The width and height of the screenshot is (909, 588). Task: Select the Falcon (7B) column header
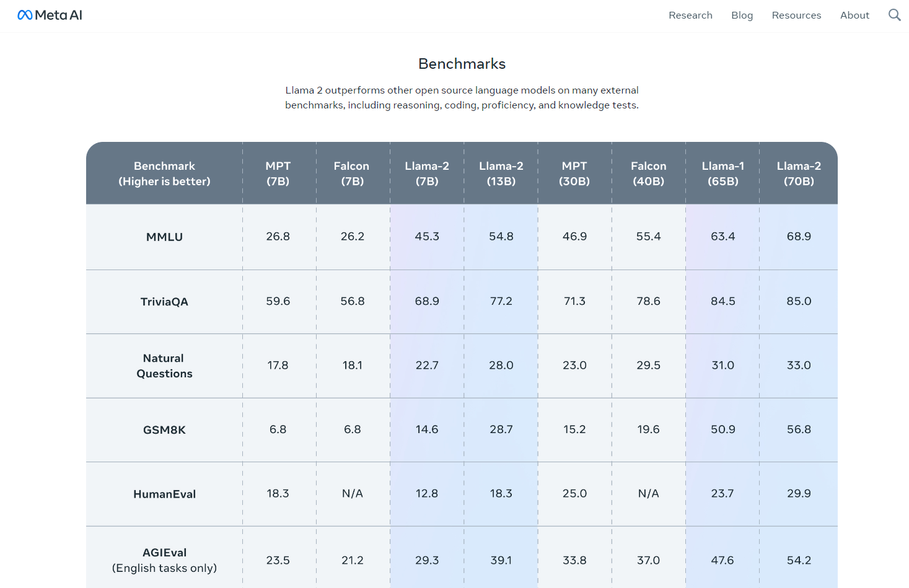click(x=352, y=173)
